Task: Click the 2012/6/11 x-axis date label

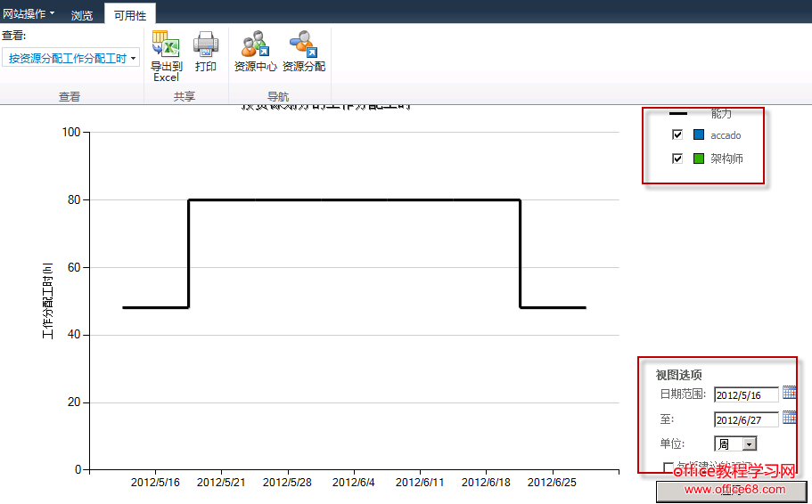Action: 420,483
